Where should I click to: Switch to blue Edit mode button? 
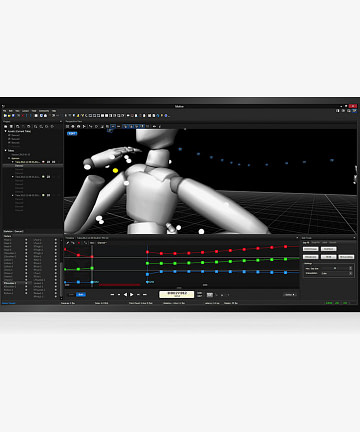click(81, 294)
